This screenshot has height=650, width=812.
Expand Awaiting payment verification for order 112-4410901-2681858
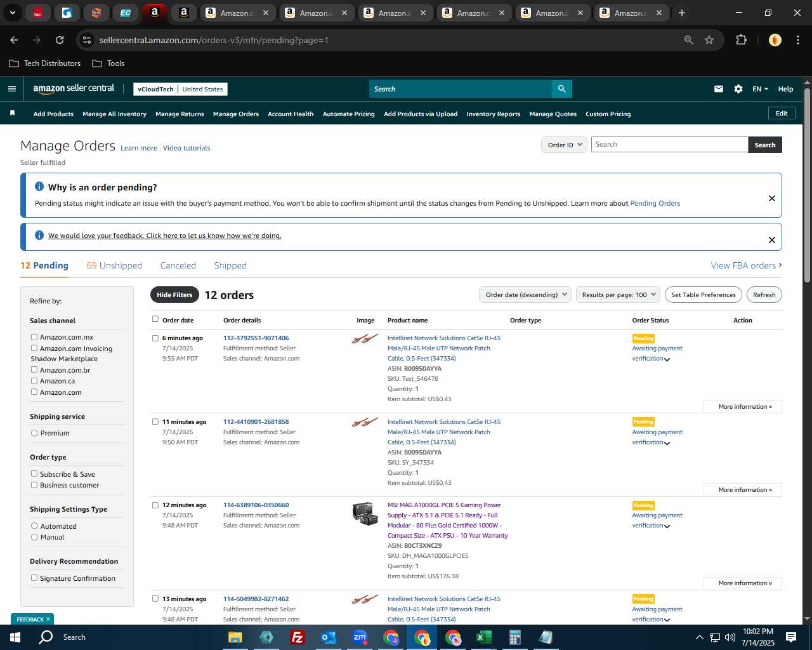coord(667,443)
